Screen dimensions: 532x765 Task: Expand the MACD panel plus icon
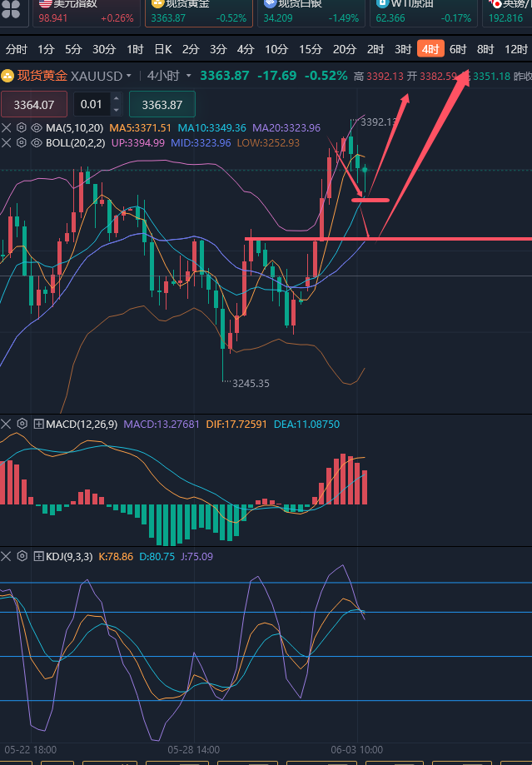[38, 424]
